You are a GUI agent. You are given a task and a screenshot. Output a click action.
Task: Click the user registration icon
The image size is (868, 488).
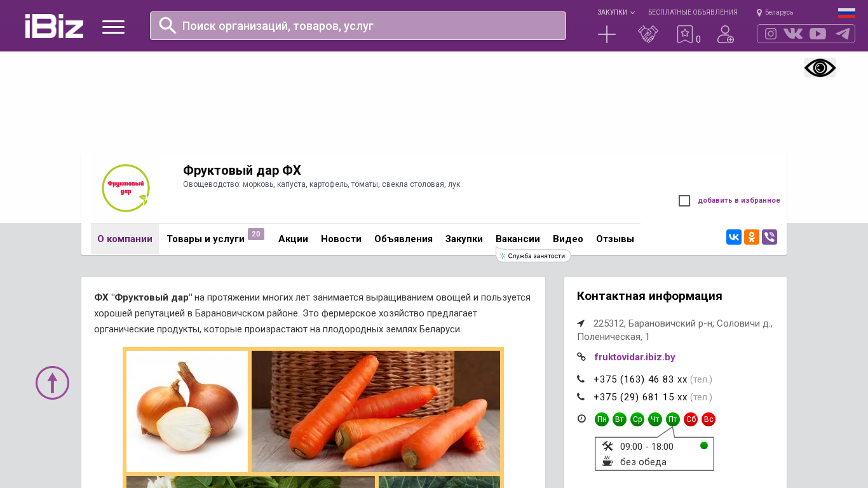pos(726,34)
